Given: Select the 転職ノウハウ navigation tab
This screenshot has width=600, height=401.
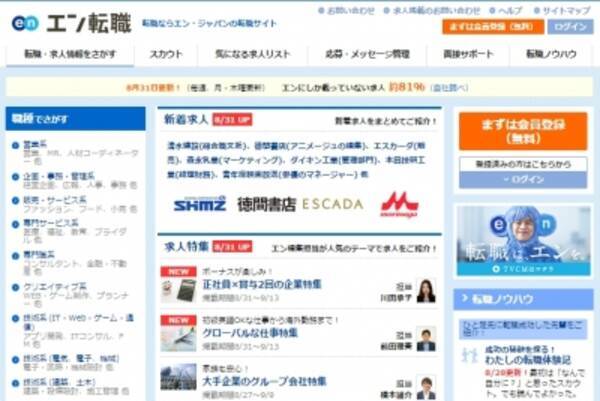Looking at the screenshot, I should [551, 55].
